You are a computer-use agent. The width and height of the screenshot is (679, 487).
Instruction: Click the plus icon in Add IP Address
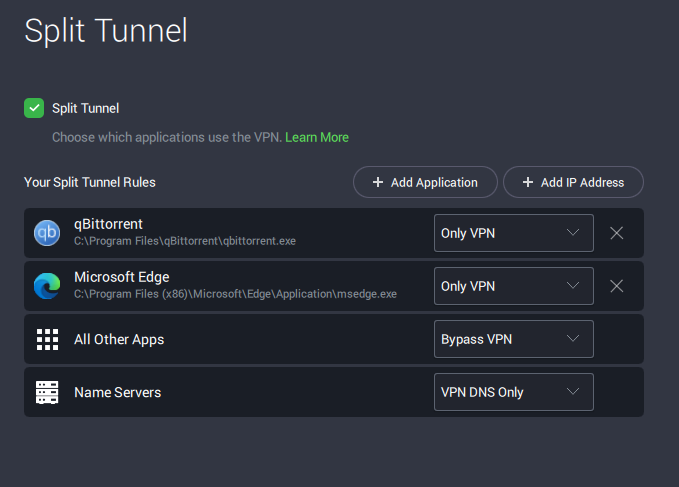[527, 182]
